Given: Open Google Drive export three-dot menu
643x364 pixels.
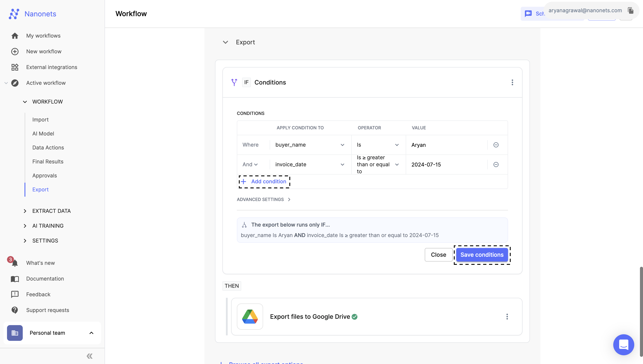Looking at the screenshot, I should coord(507,317).
